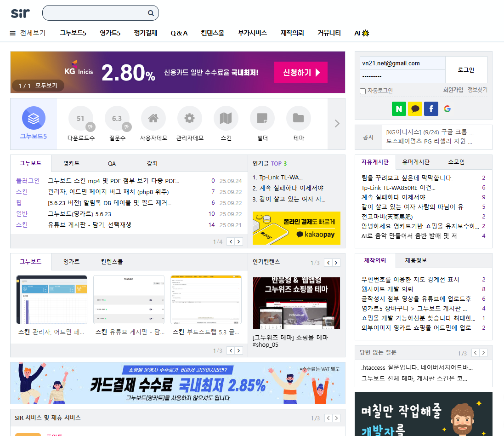The width and height of the screenshot is (504, 436).
Task: Enable the 자동로그인 checkbox
Action: pyautogui.click(x=362, y=91)
